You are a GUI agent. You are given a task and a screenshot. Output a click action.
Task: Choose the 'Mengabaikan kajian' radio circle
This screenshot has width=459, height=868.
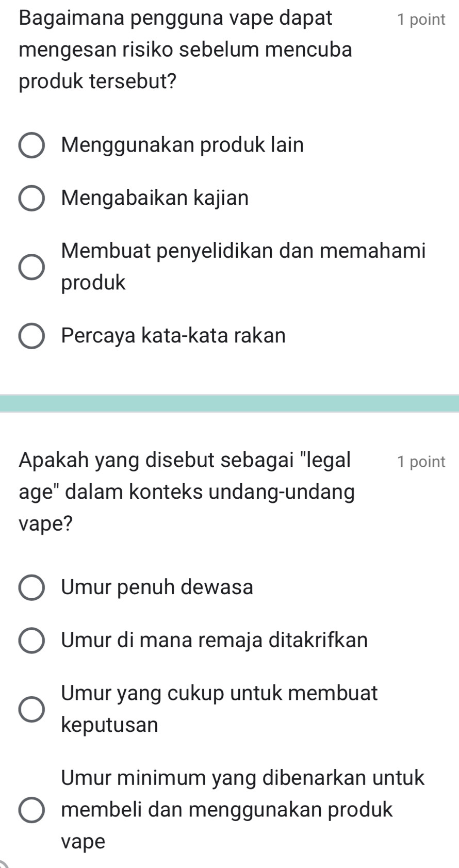coord(31,198)
